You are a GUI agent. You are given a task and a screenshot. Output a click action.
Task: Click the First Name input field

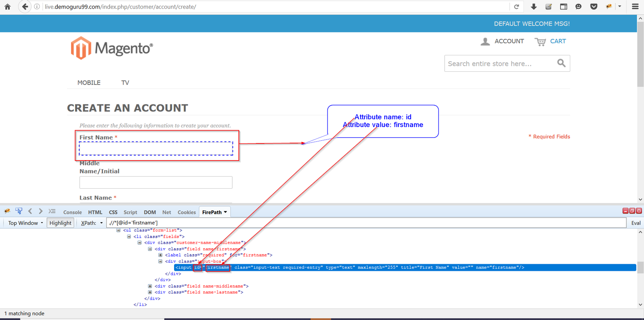[x=156, y=149]
